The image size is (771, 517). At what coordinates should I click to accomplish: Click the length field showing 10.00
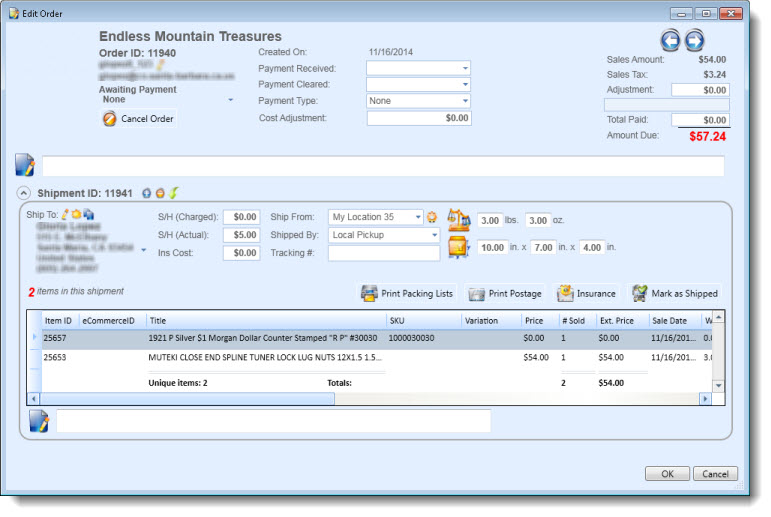(492, 247)
